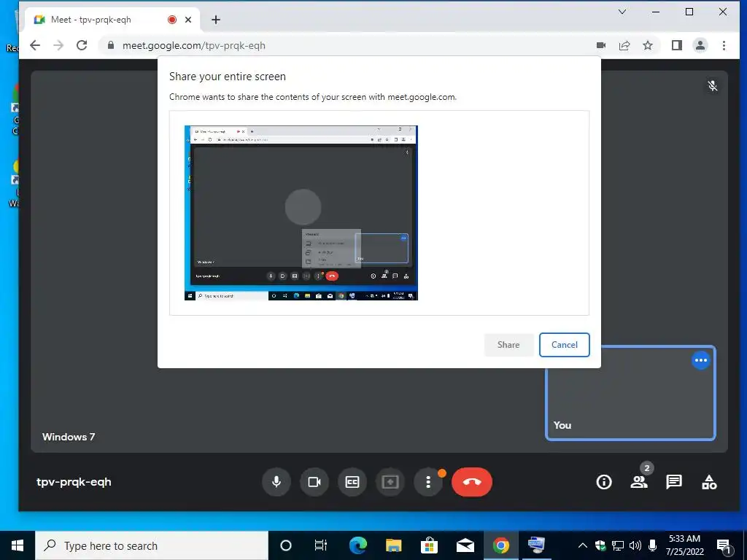Screen dimensions: 747x560
Task: Open the chat messages panel
Action: point(674,482)
